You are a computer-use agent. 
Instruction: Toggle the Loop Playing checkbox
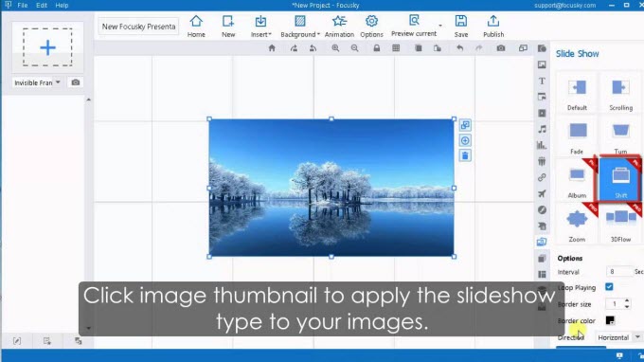[x=609, y=287]
